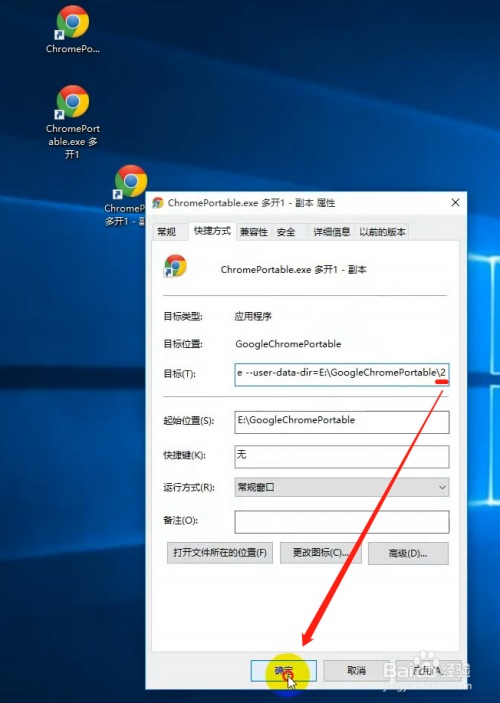Switch to the 兼容性 tab

(x=254, y=232)
